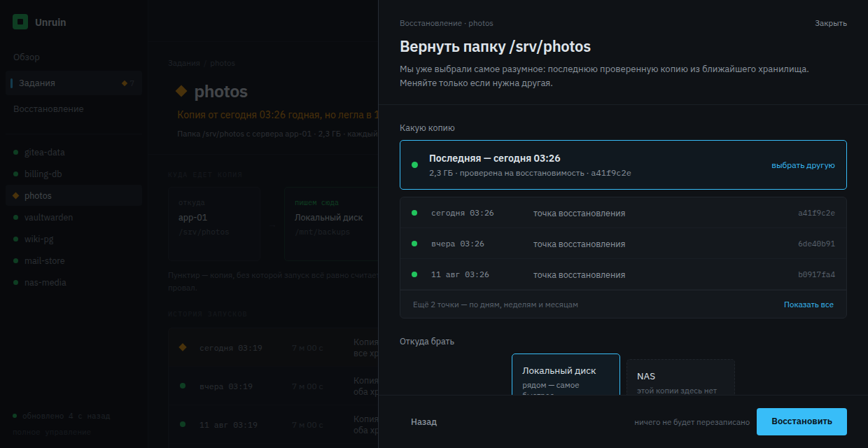The image size is (868, 448).
Task: Select the Локальный диск source option
Action: (566, 374)
